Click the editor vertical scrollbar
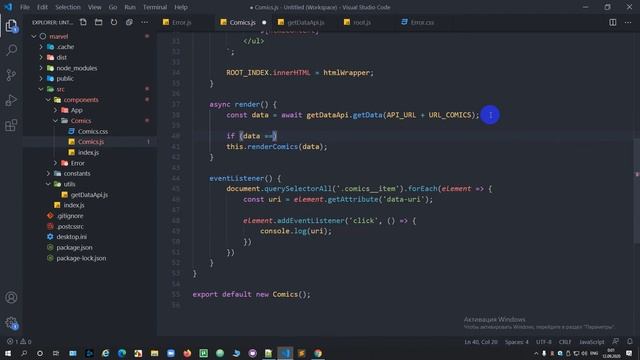 coord(637,192)
